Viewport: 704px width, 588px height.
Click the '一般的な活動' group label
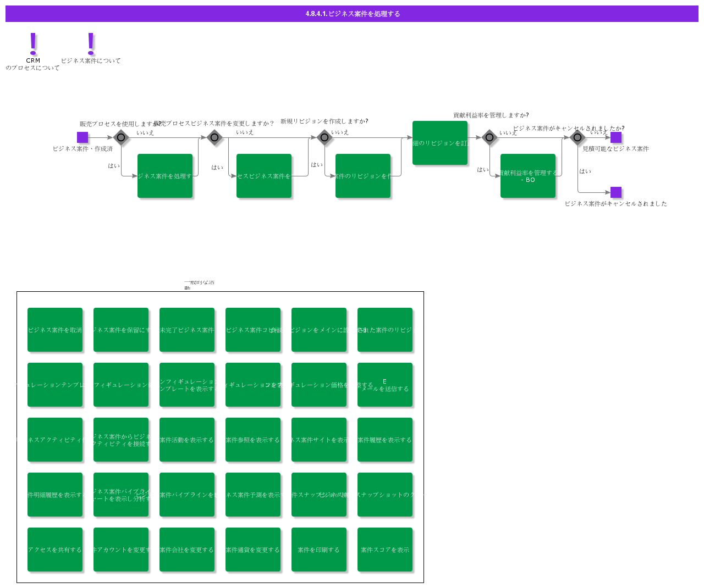[x=199, y=285]
